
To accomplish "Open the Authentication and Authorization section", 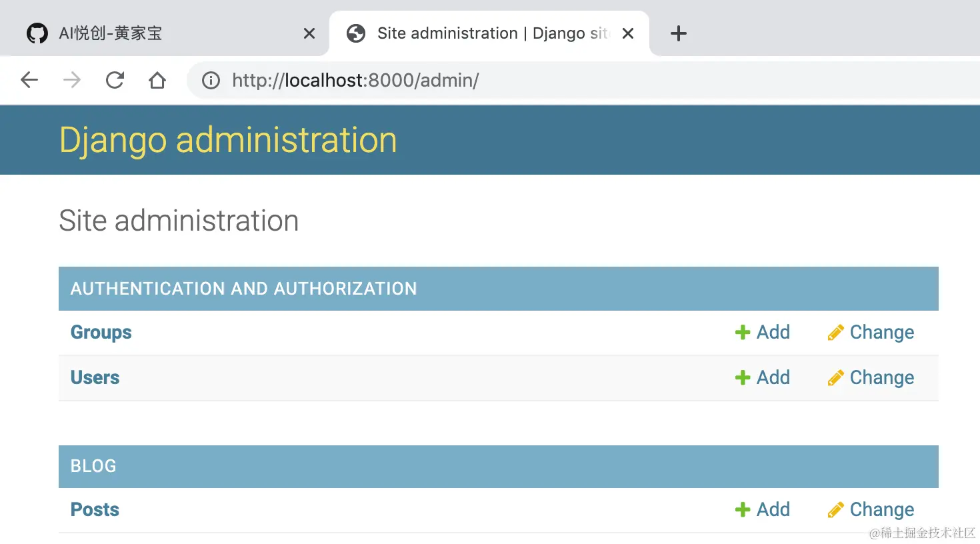I will point(243,289).
